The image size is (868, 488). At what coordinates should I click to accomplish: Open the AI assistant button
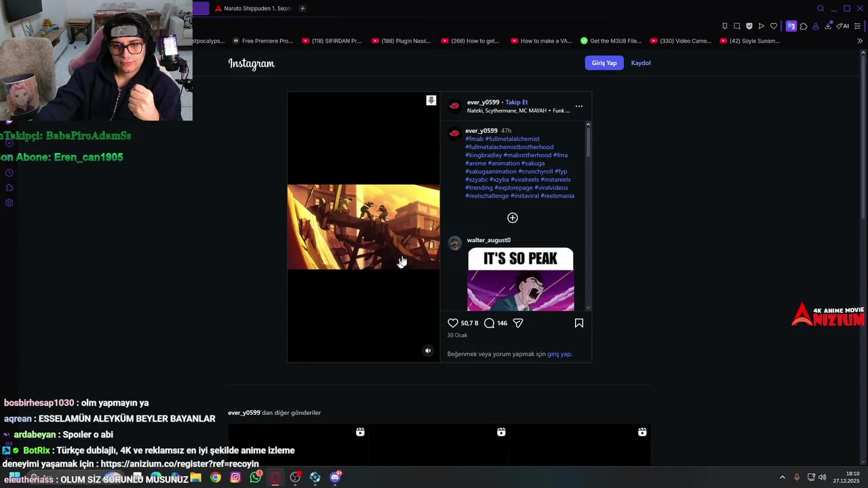(843, 26)
